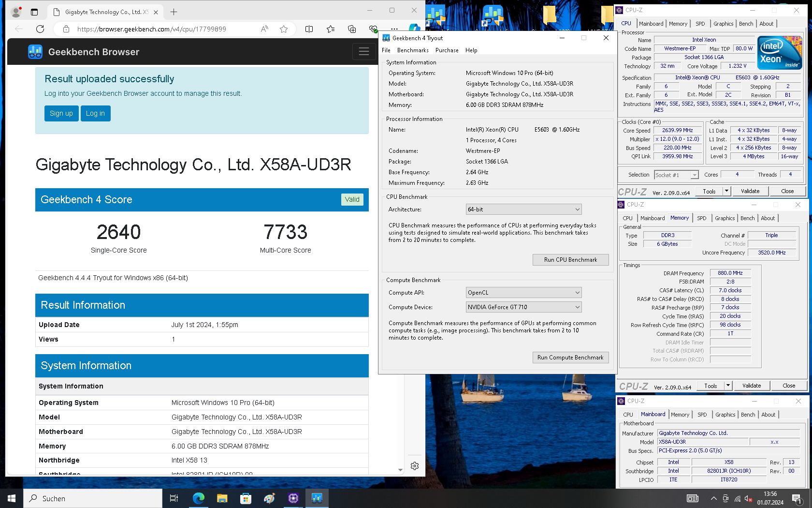Open Edge Collections icon

point(352,29)
